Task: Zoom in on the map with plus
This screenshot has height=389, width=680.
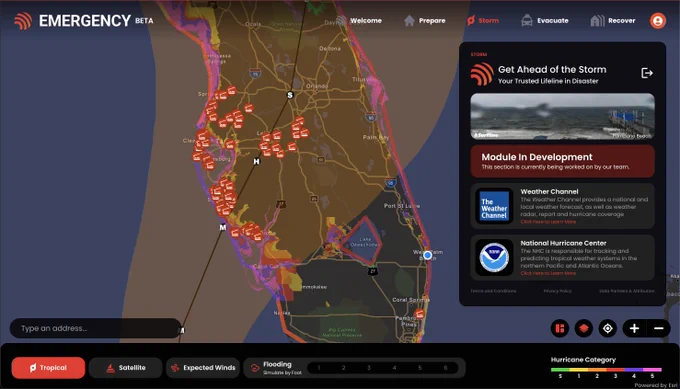Action: pyautogui.click(x=634, y=329)
